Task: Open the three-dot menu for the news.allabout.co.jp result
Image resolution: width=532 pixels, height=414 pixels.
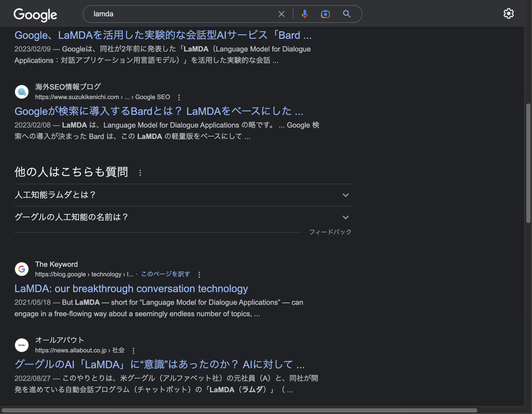Action: (134, 351)
